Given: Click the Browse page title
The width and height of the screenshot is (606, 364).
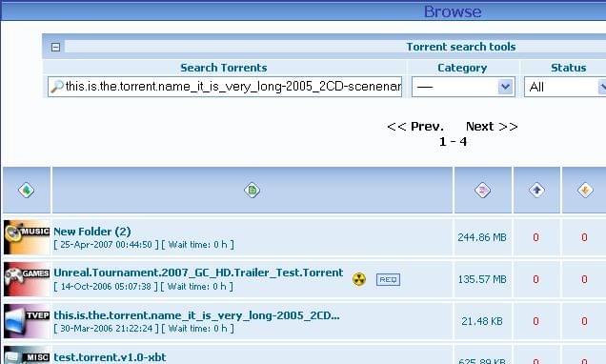Looking at the screenshot, I should (453, 11).
